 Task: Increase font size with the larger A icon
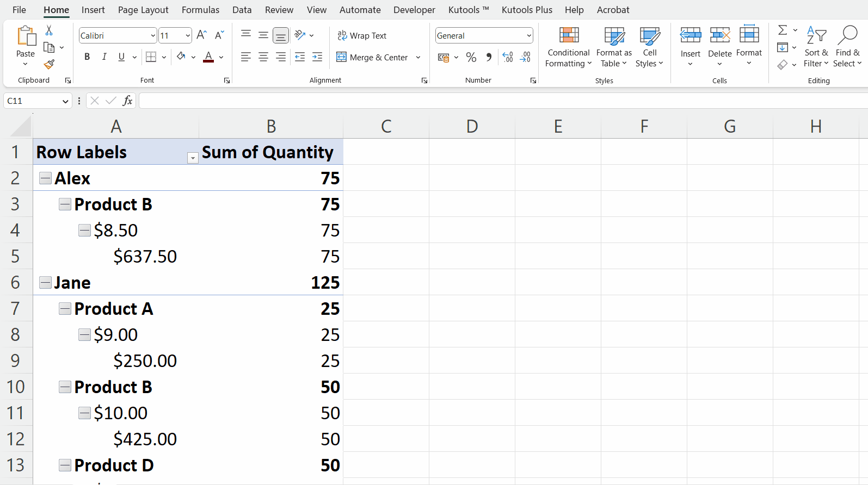pyautogui.click(x=201, y=35)
